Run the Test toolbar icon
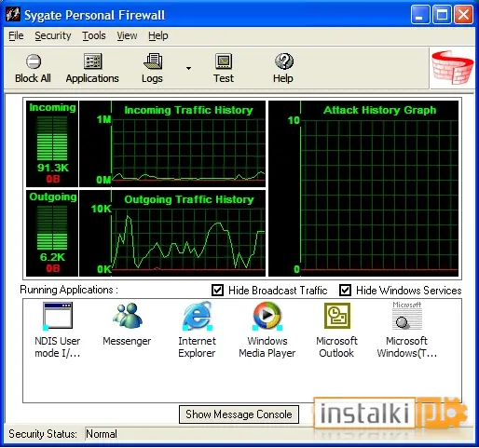The width and height of the screenshot is (479, 448). point(224,61)
